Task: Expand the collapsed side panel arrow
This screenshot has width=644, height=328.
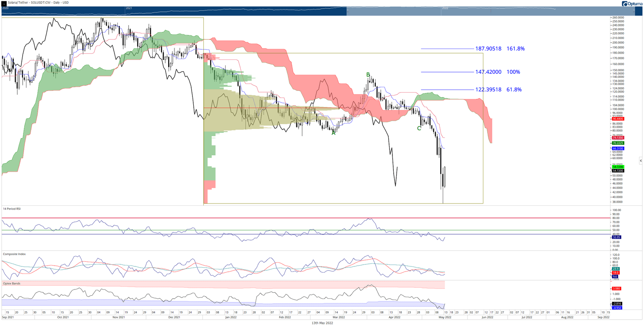Action: click(x=640, y=160)
